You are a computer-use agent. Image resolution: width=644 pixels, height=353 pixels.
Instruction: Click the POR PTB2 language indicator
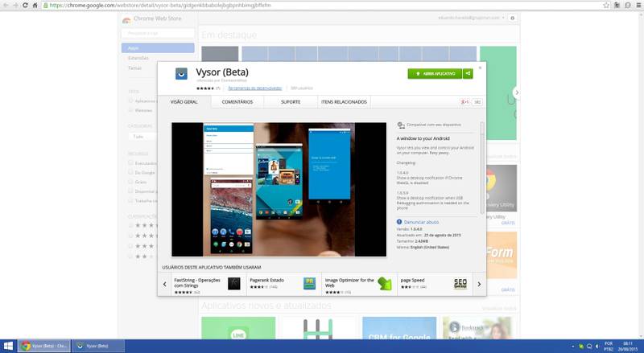(x=609, y=346)
